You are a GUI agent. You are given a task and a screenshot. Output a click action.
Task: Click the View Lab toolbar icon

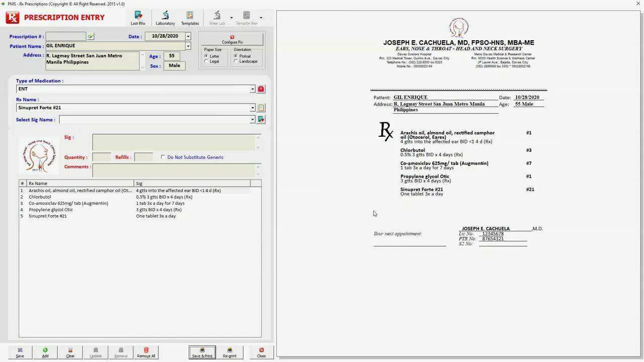[217, 18]
